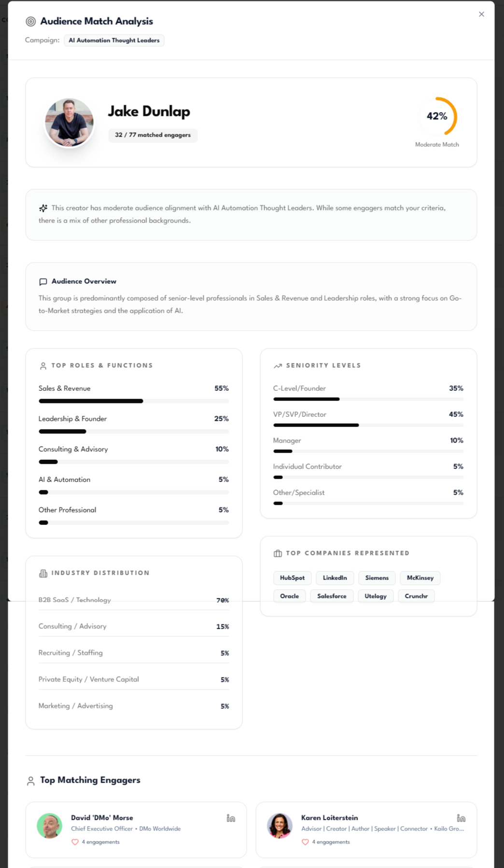
Task: Select the Top Companies Represented briefcase icon
Action: coord(278,553)
